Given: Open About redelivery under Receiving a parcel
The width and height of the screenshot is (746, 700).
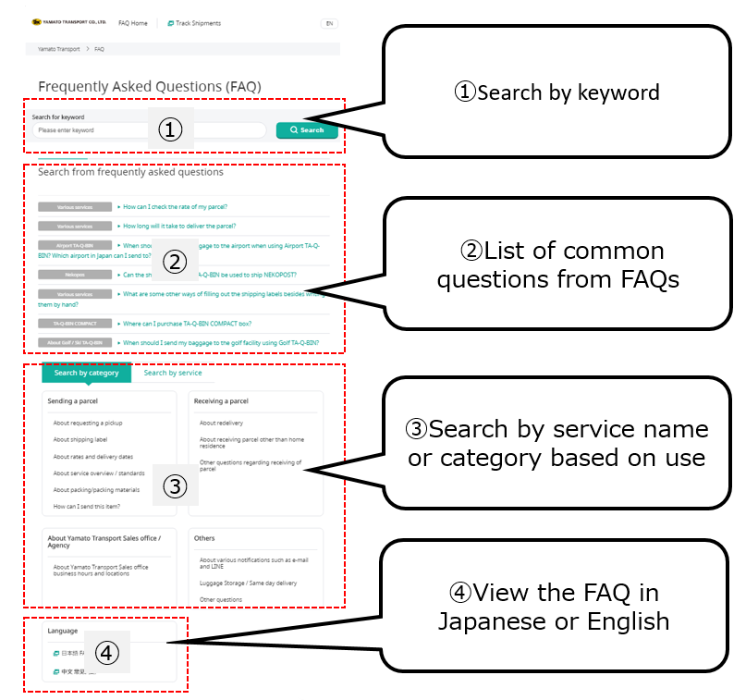Looking at the screenshot, I should pyautogui.click(x=221, y=423).
